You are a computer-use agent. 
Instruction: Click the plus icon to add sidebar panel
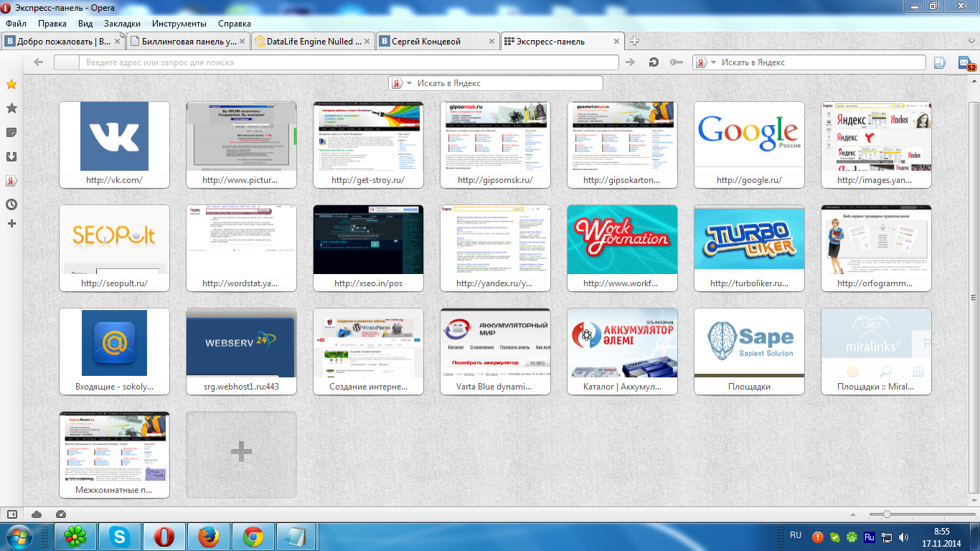coord(11,224)
